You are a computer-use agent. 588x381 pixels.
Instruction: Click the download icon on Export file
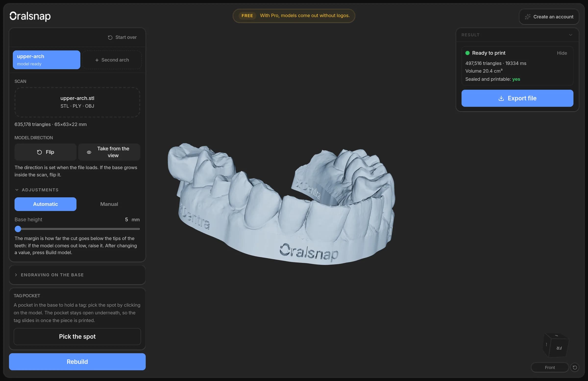pyautogui.click(x=501, y=98)
